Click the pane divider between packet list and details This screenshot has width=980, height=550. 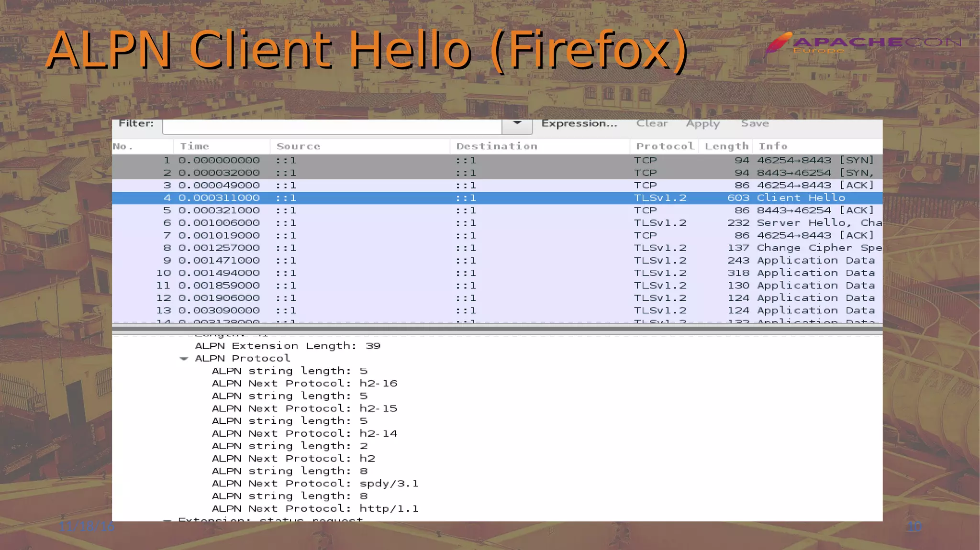point(497,329)
